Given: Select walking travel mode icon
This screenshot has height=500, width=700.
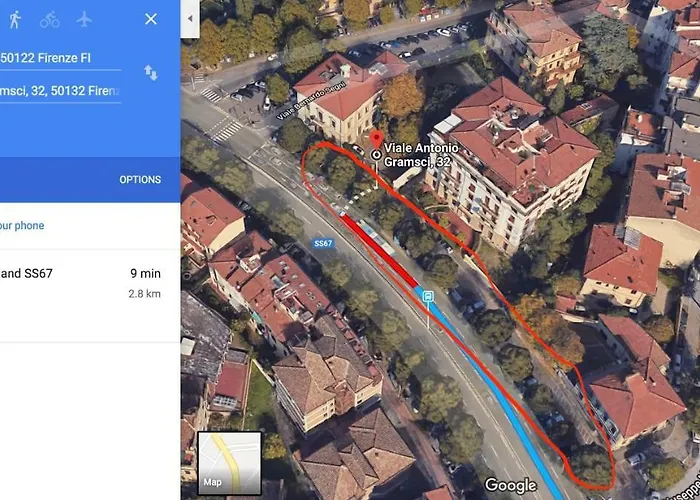Looking at the screenshot, I should tap(15, 20).
